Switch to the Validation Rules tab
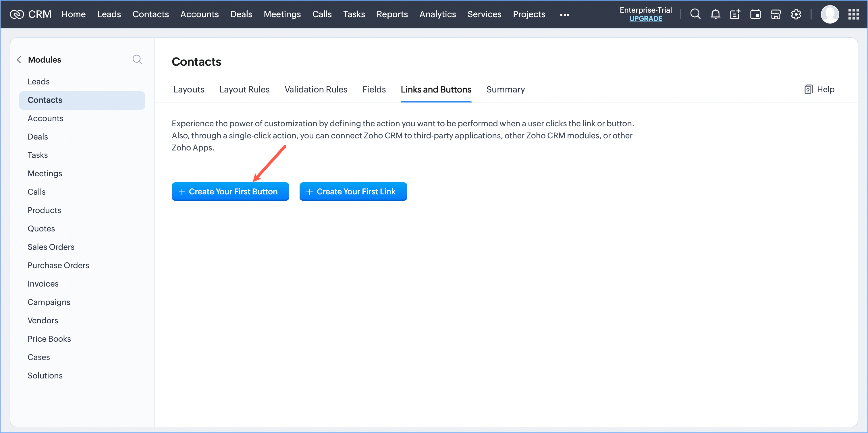The image size is (868, 433). (316, 89)
